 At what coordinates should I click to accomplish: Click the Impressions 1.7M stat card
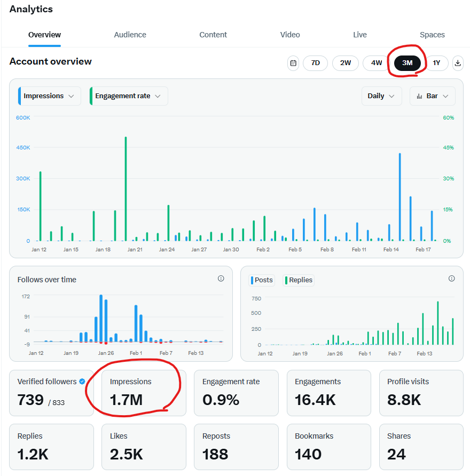tap(143, 393)
